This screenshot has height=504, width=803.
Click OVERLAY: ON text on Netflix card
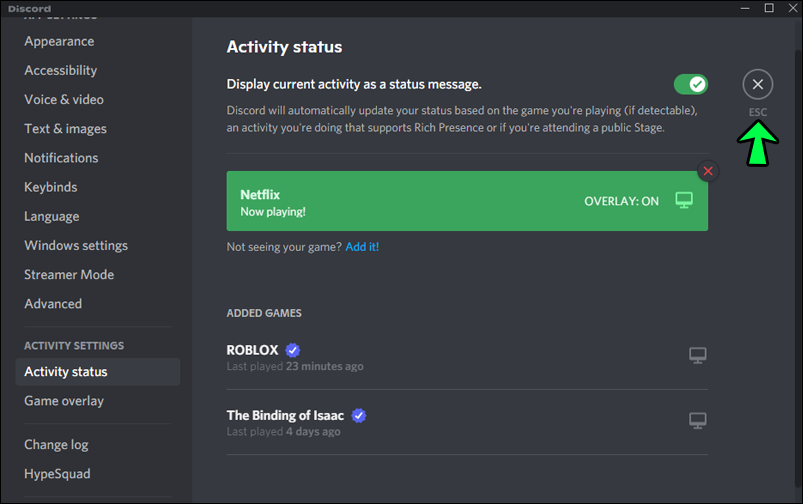tap(621, 201)
